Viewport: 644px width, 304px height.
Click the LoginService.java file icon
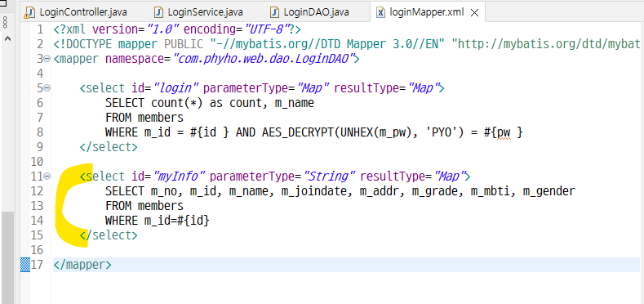point(159,12)
